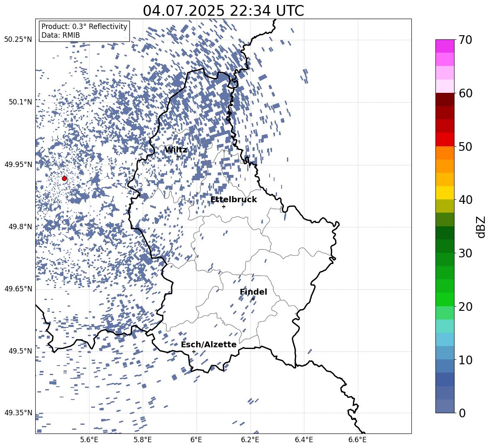Screen dimensions: 491x448
Task: Pick the dark green swatch near 30
Action: click(x=445, y=246)
